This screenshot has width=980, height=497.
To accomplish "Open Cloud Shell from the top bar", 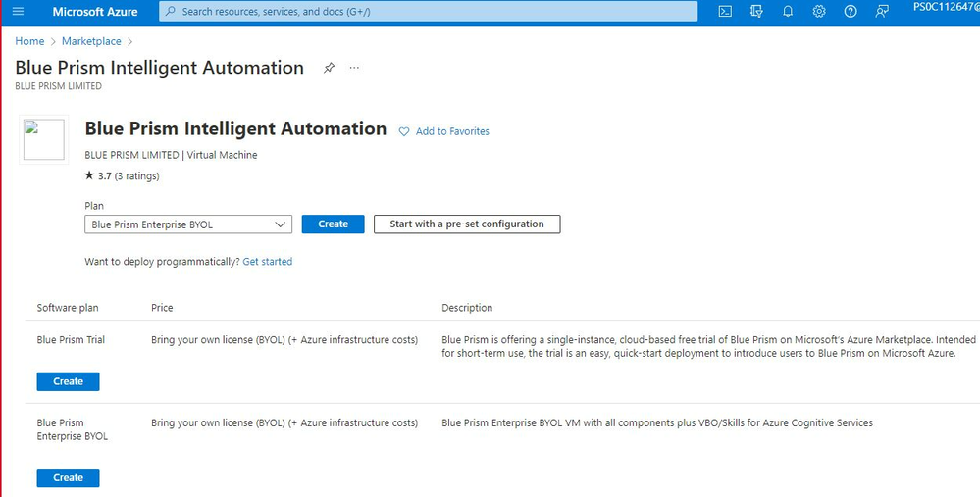I will pyautogui.click(x=725, y=11).
